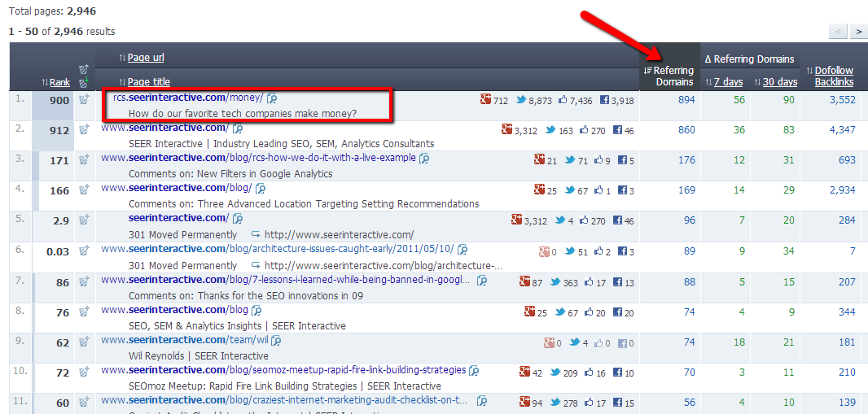Click the add-to-list icon for row 9
The width and height of the screenshot is (868, 414).
coord(83,342)
